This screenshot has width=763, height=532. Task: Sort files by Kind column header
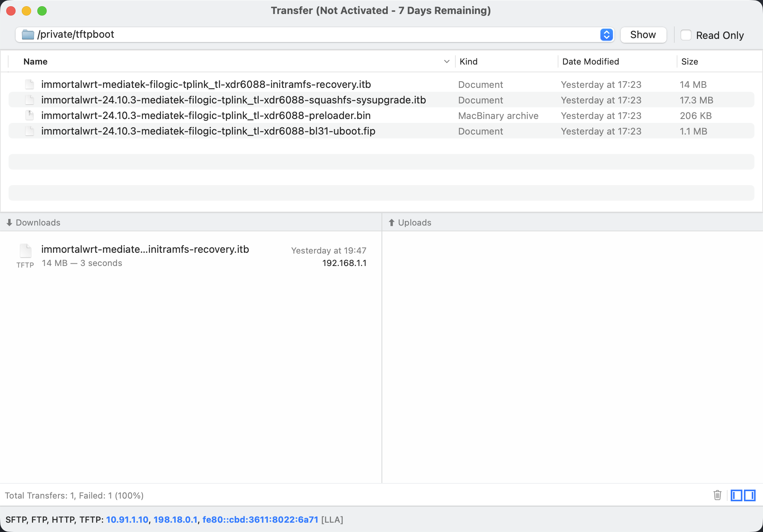tap(468, 61)
